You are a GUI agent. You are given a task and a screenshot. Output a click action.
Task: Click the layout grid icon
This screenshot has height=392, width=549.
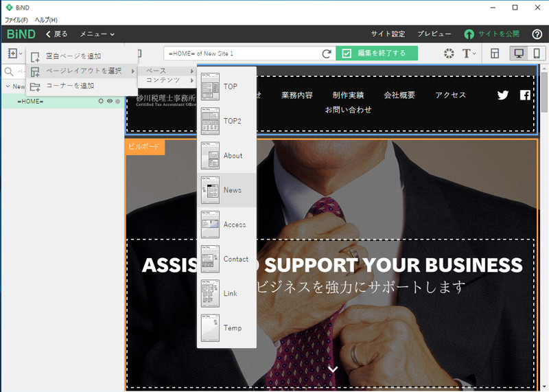[x=495, y=54]
